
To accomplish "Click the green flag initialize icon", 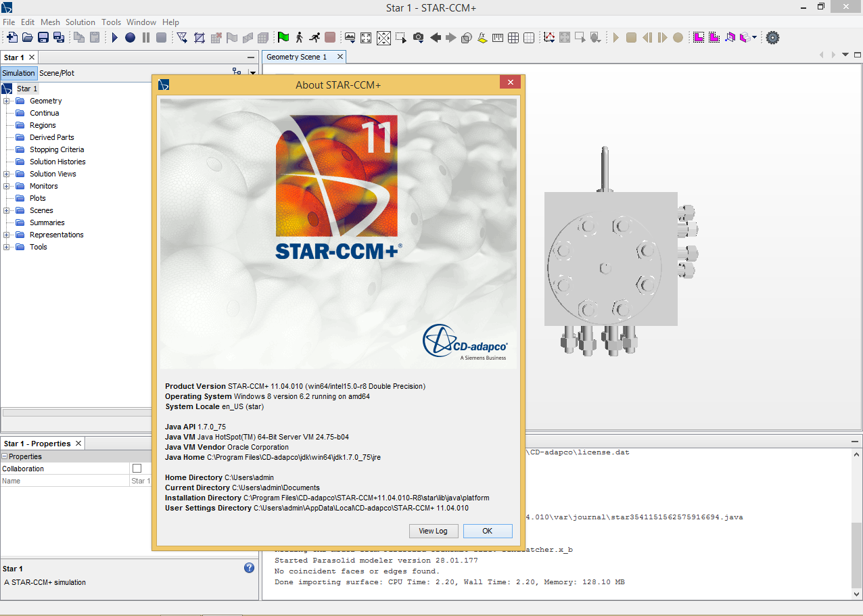I will 283,38.
